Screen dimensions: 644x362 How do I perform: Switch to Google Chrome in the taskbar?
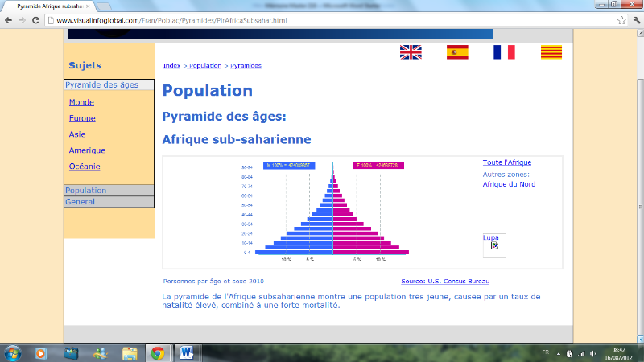[x=157, y=353]
